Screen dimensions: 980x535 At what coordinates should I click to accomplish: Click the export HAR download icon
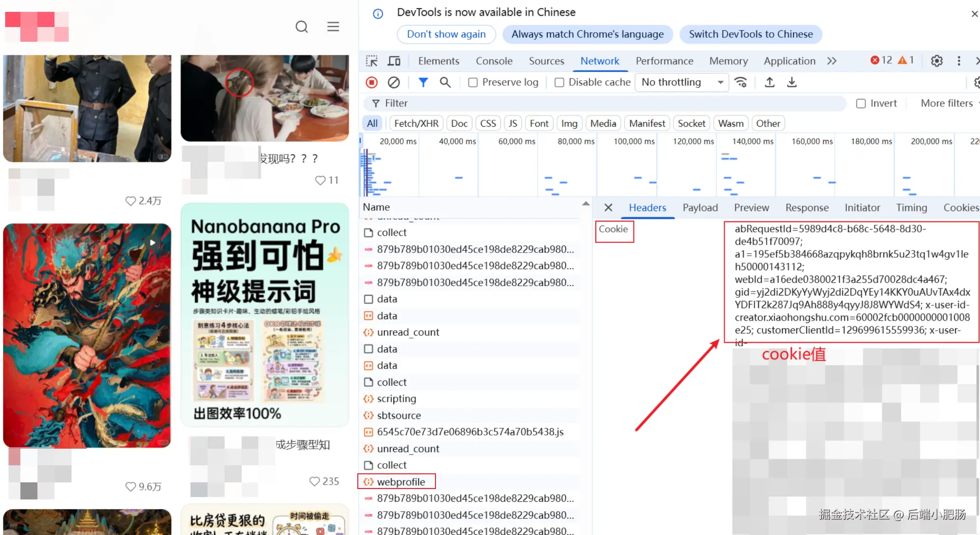click(792, 83)
